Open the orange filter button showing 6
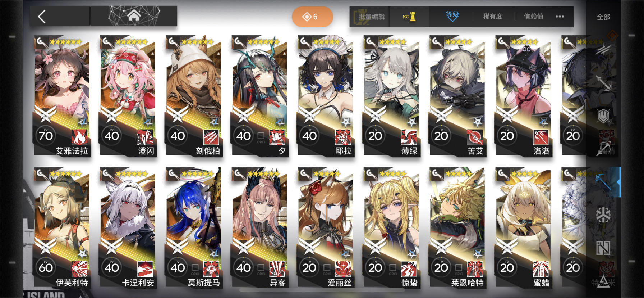The height and width of the screenshot is (298, 644). [x=312, y=17]
